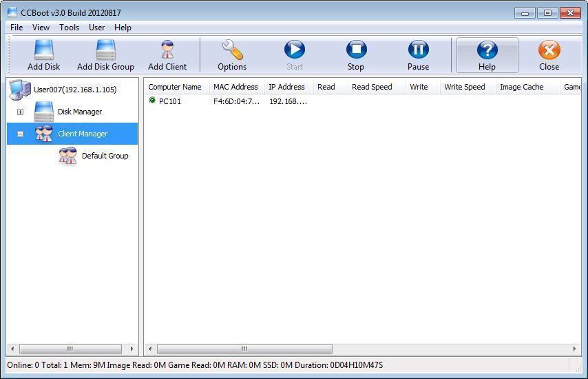
Task: Expand the Disk Manager tree node
Action: pos(20,112)
